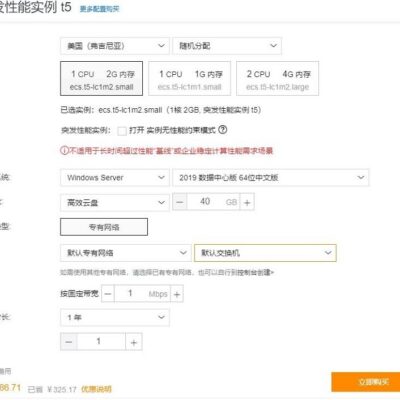Image resolution: width=400 pixels, height=400 pixels.
Task: Click the 40 GB disk size field
Action: (213, 202)
